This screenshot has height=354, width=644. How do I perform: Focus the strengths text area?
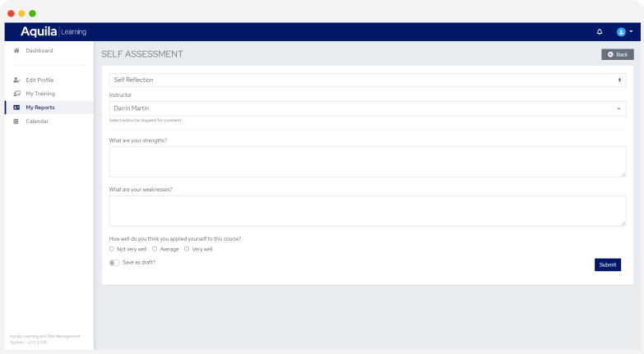(x=367, y=162)
